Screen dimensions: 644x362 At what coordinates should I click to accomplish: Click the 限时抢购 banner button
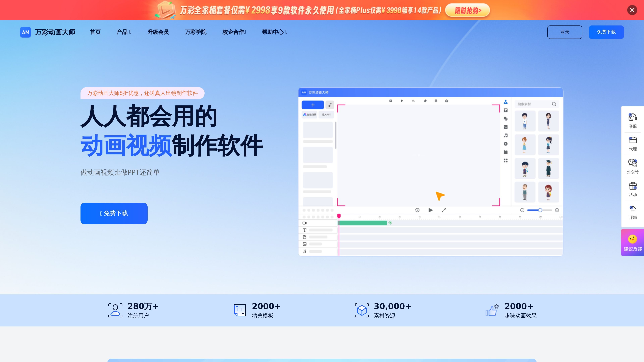(x=468, y=10)
